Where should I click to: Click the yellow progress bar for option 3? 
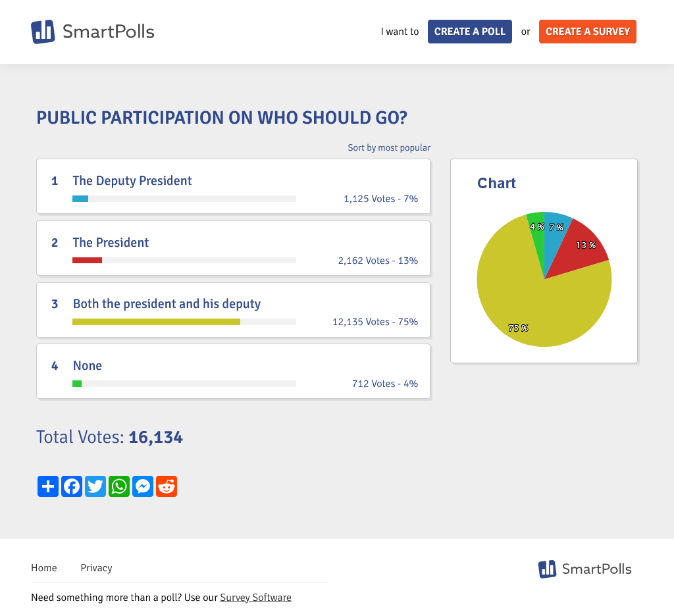[x=156, y=322]
